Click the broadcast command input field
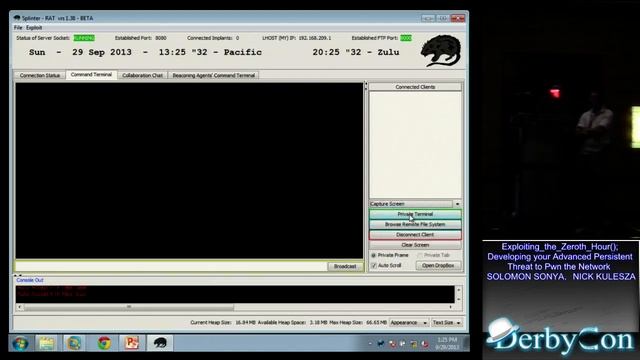The image size is (640, 360). [x=171, y=266]
